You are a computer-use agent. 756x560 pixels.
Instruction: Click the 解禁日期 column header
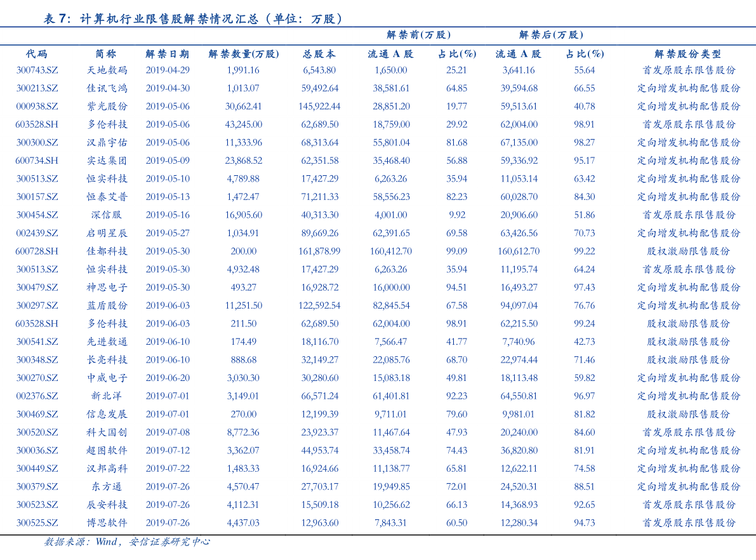tap(168, 54)
